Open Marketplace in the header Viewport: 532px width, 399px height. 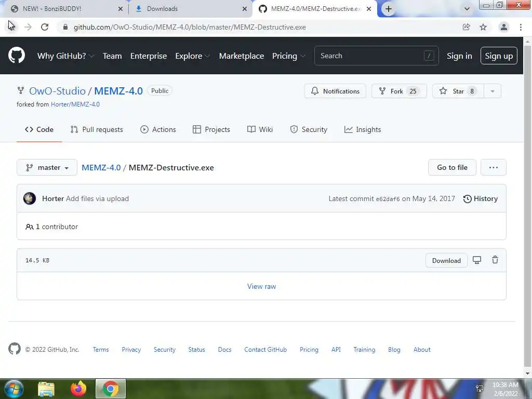coord(242,56)
